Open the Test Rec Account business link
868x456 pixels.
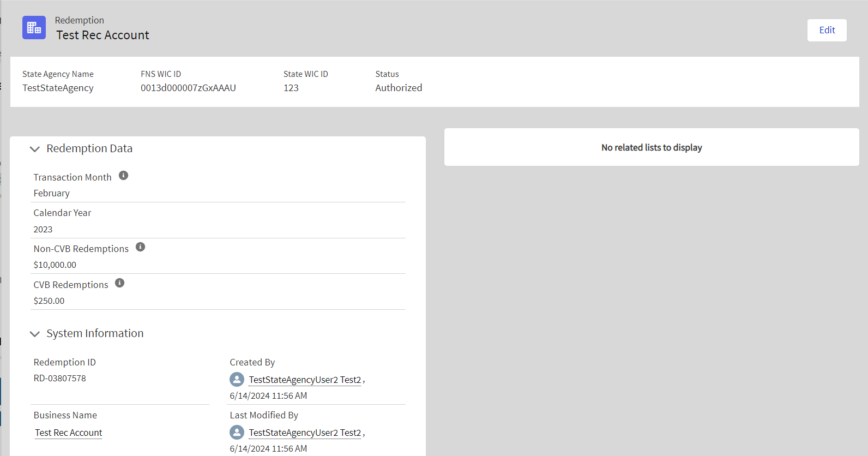[x=69, y=433]
